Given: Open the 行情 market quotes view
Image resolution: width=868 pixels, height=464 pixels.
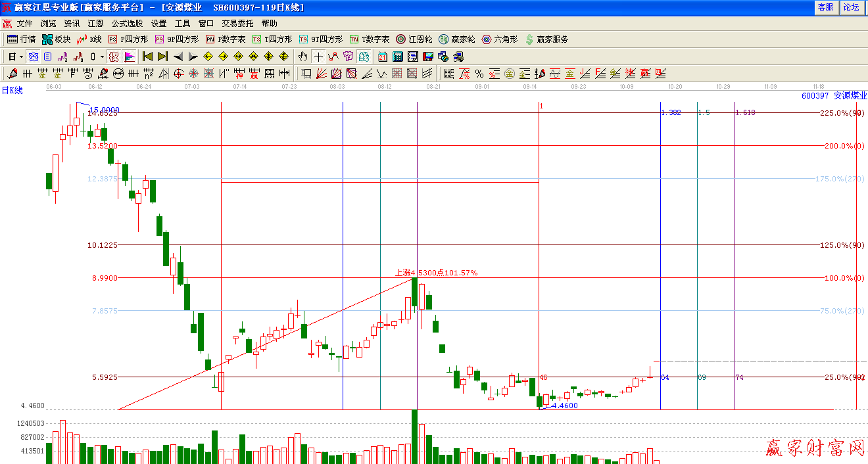Looking at the screenshot, I should [x=21, y=39].
